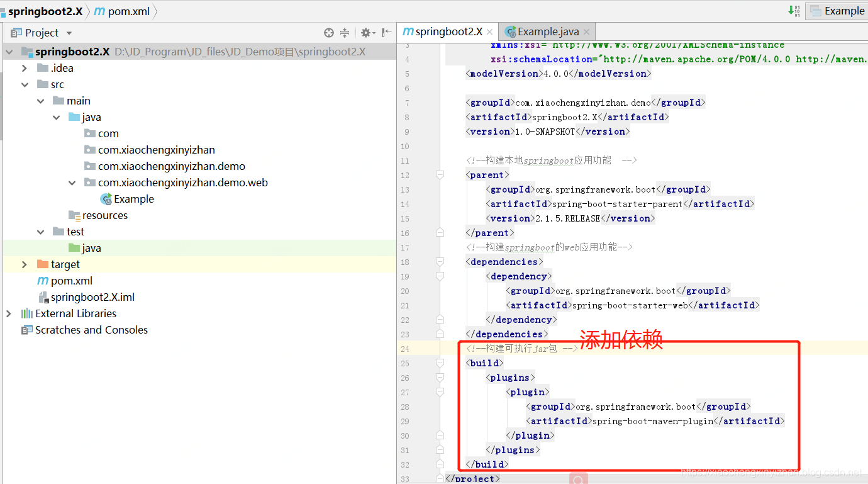Select the Example class in the tree
The height and width of the screenshot is (484, 868).
point(134,199)
